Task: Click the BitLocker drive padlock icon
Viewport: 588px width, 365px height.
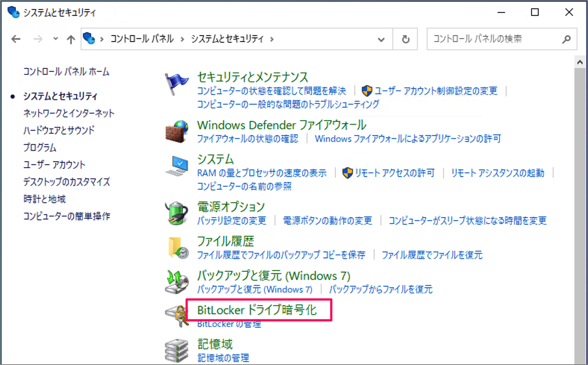Action: click(177, 316)
